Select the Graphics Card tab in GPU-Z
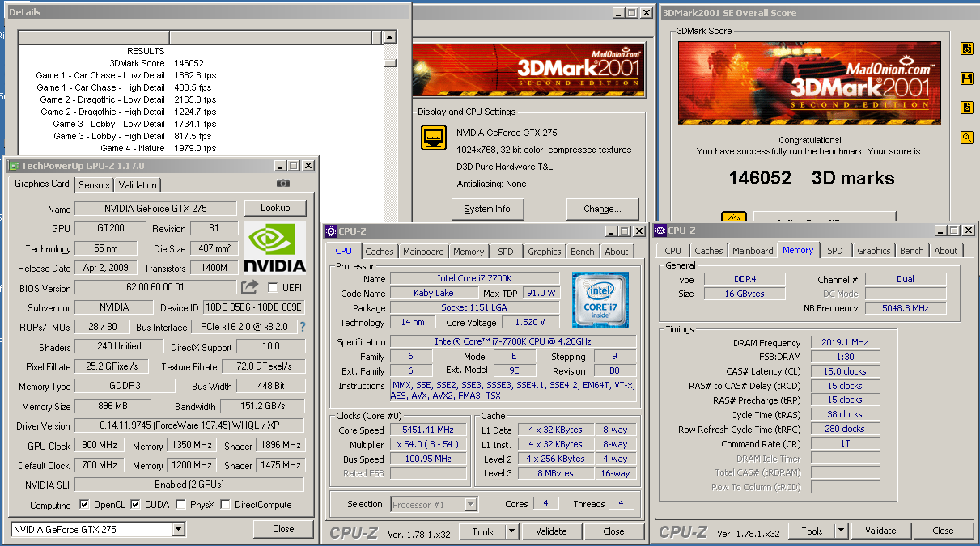 42,184
